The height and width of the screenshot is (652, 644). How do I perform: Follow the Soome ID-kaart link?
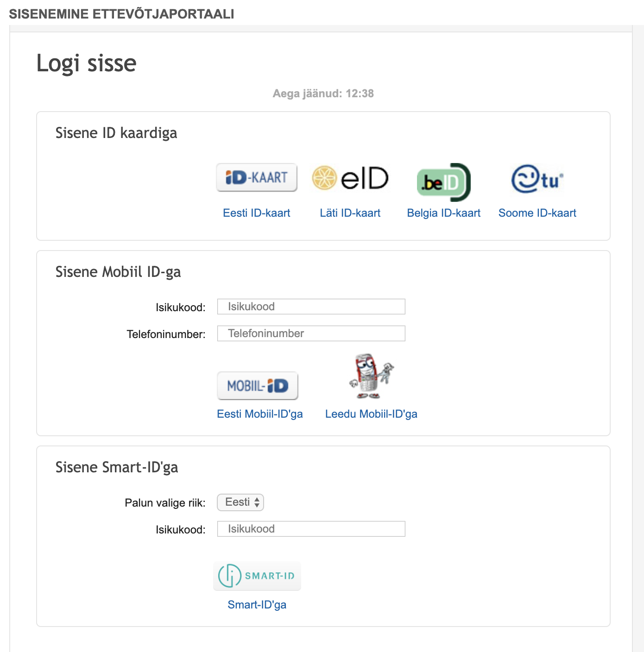click(x=537, y=213)
